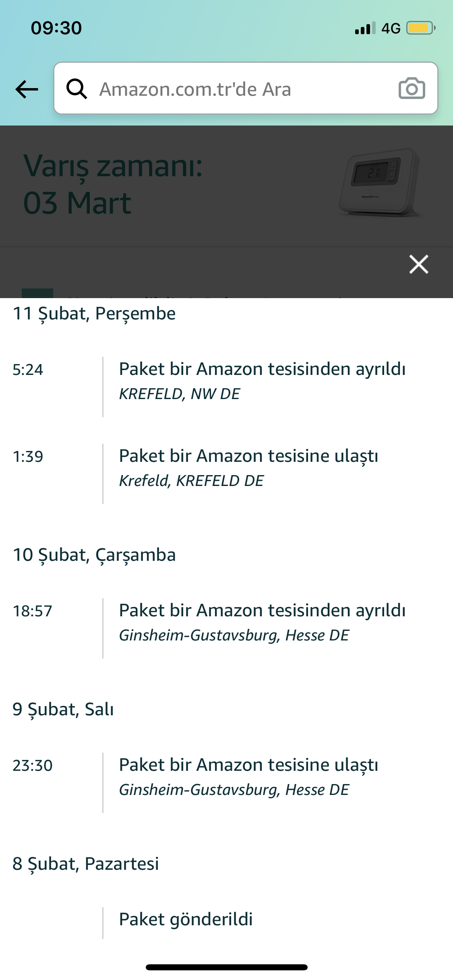Tap the 8 Şubat, Pazartesi date header

pyautogui.click(x=86, y=864)
